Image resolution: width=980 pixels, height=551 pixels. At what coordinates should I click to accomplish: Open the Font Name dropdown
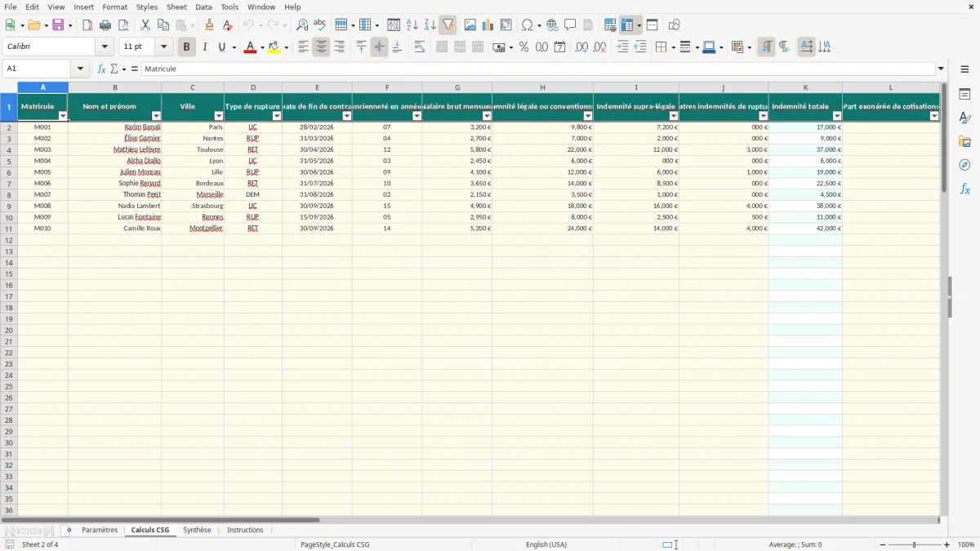(x=105, y=47)
